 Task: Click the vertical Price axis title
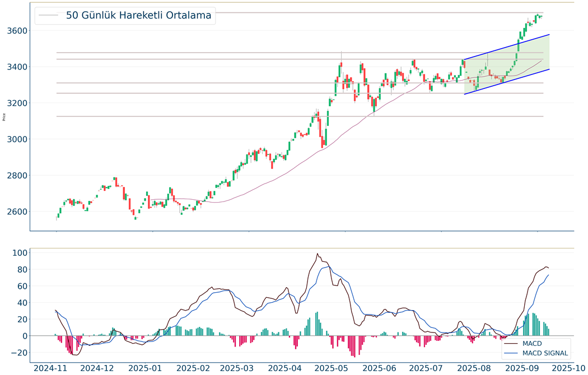[x=4, y=117]
